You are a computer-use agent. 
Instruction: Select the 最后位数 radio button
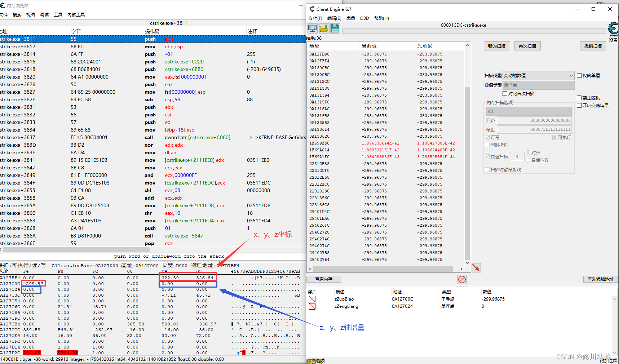pyautogui.click(x=528, y=160)
